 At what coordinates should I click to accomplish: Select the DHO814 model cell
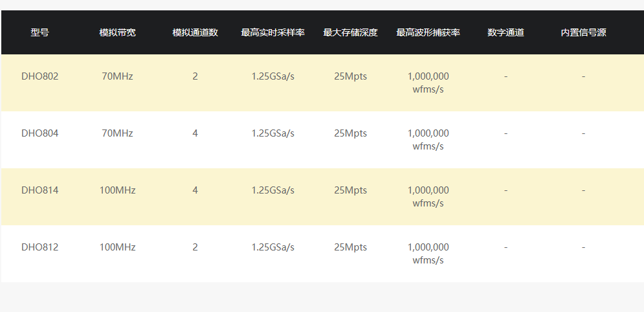pyautogui.click(x=40, y=190)
